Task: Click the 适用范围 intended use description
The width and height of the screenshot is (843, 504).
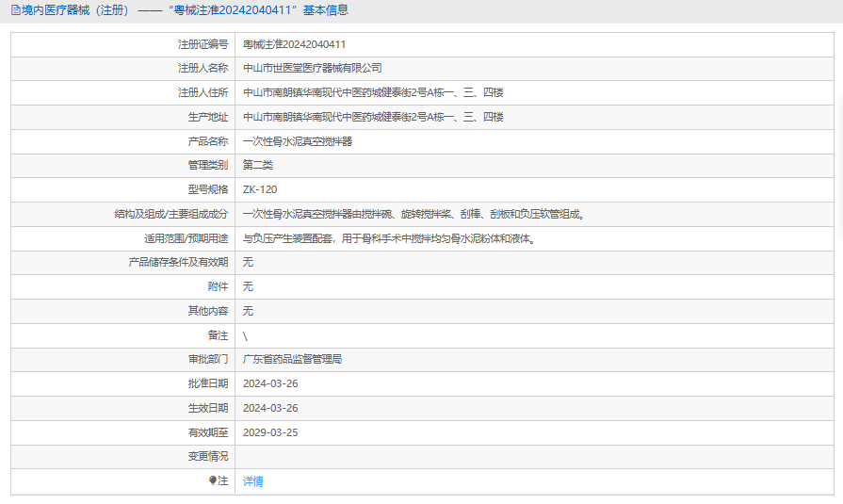Action: (390, 238)
